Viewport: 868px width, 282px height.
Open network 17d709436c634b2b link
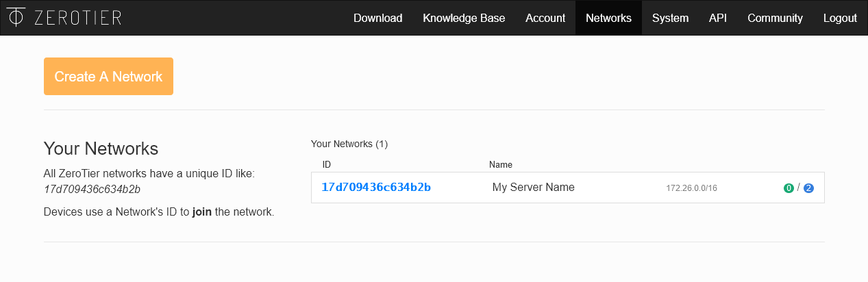tap(376, 188)
